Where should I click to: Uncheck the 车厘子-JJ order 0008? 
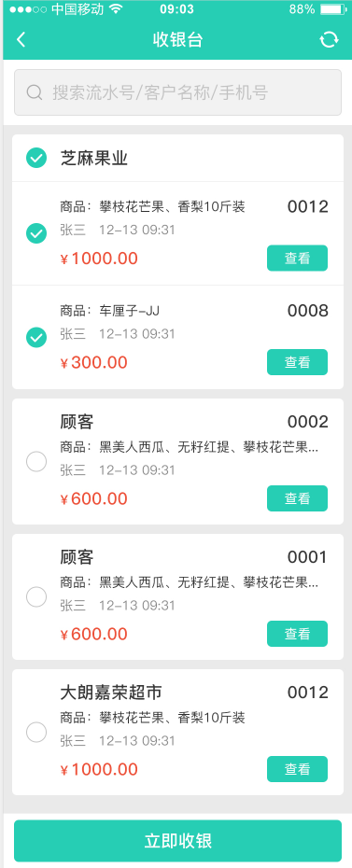pos(36,337)
